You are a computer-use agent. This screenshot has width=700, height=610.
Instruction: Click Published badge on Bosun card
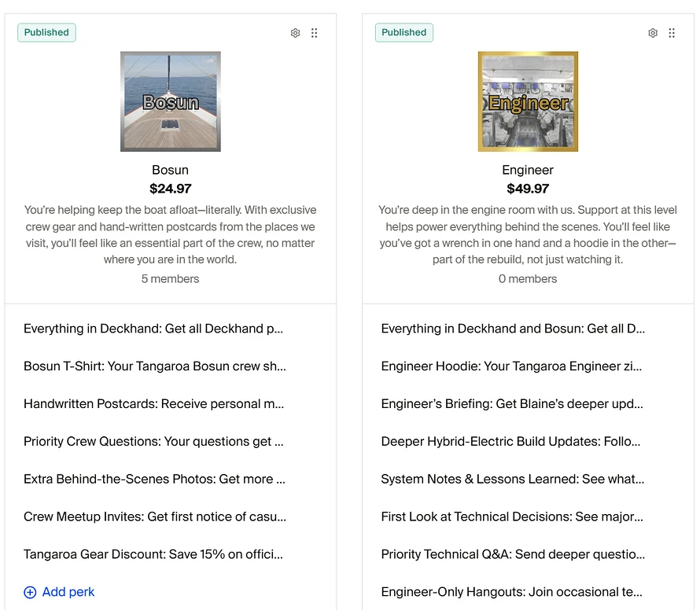pyautogui.click(x=46, y=32)
